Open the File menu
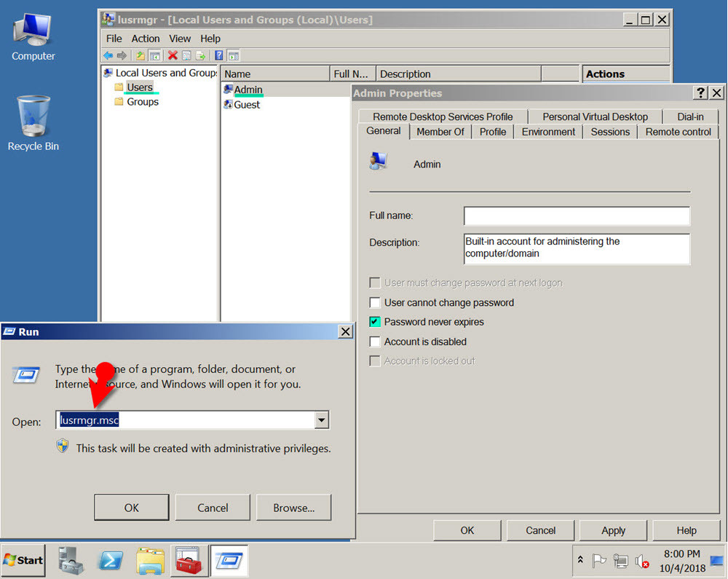This screenshot has width=728, height=579. (x=114, y=39)
